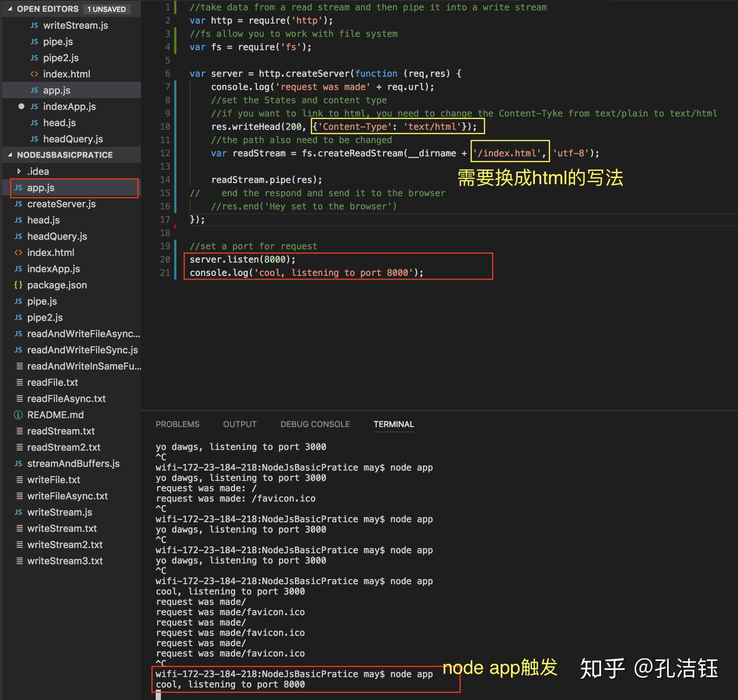Collapse the NODEJSBASICPRATICE folder section
Viewport: 738px width, 700px height.
(10, 155)
